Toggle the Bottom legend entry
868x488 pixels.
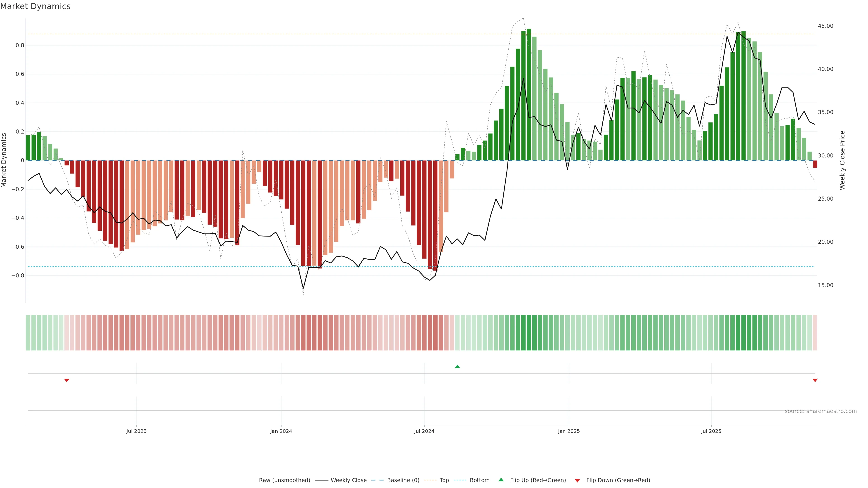pyautogui.click(x=479, y=480)
